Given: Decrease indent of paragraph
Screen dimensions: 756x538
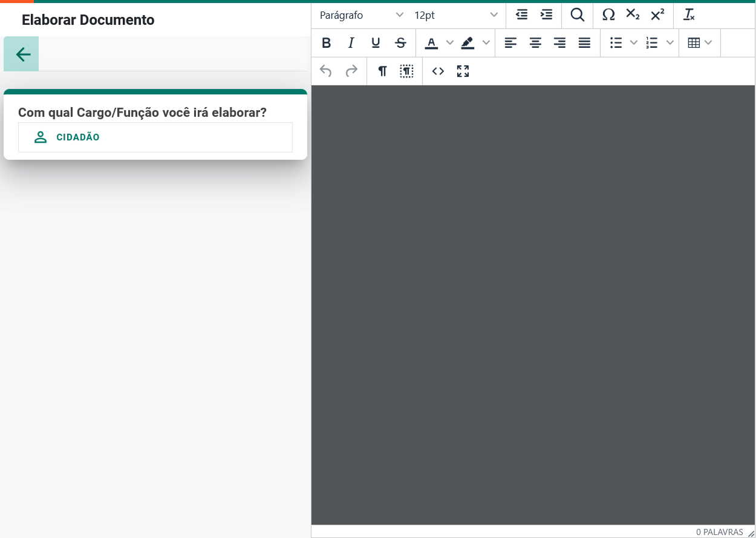Looking at the screenshot, I should [x=521, y=15].
